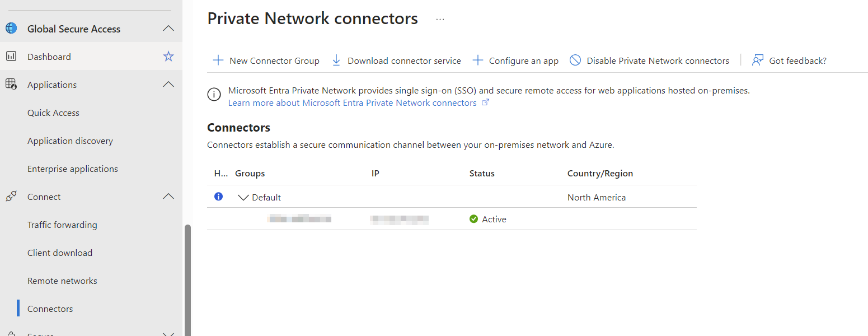The width and height of the screenshot is (868, 336).
Task: Collapse the Default connector group
Action: coord(243,197)
